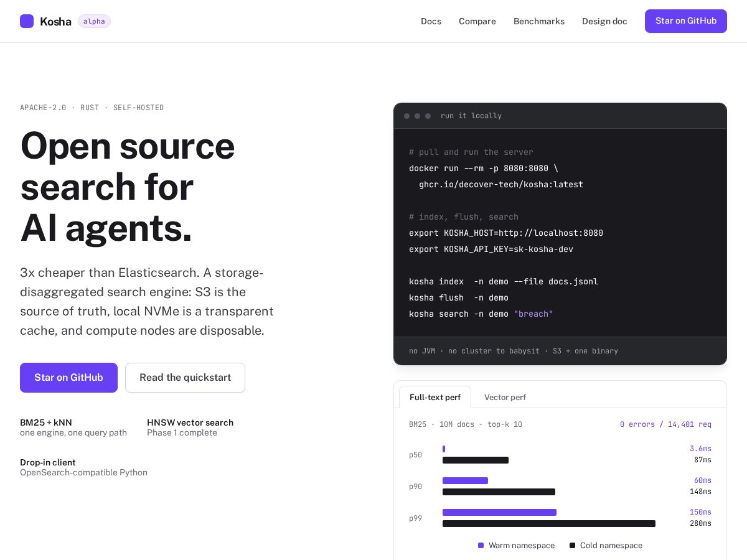This screenshot has height=560, width=747.
Task: Click the p99 warm namespace bar
Action: click(x=499, y=513)
